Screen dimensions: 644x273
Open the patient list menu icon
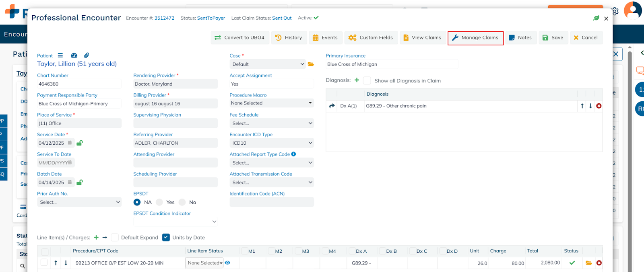click(x=60, y=55)
